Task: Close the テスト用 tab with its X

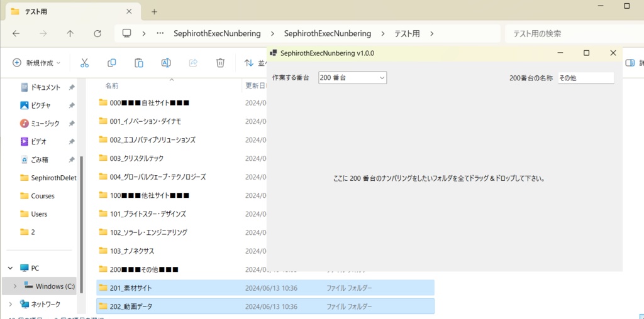Action: (129, 12)
